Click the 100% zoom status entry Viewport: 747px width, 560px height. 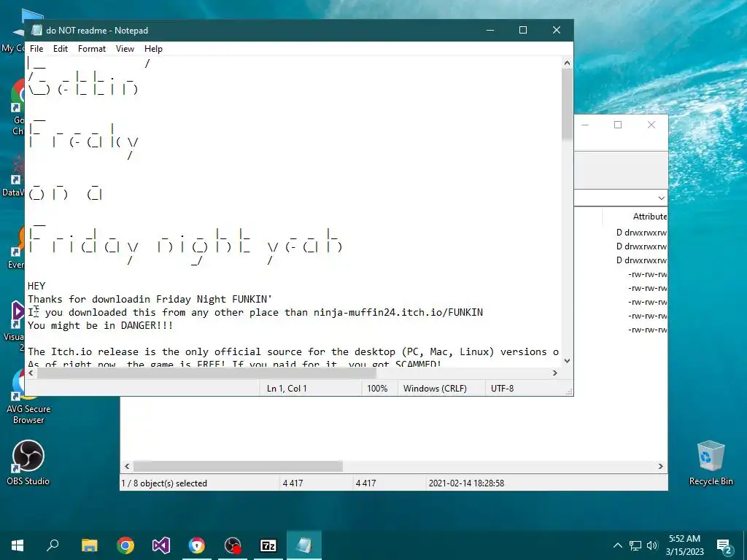coord(377,389)
